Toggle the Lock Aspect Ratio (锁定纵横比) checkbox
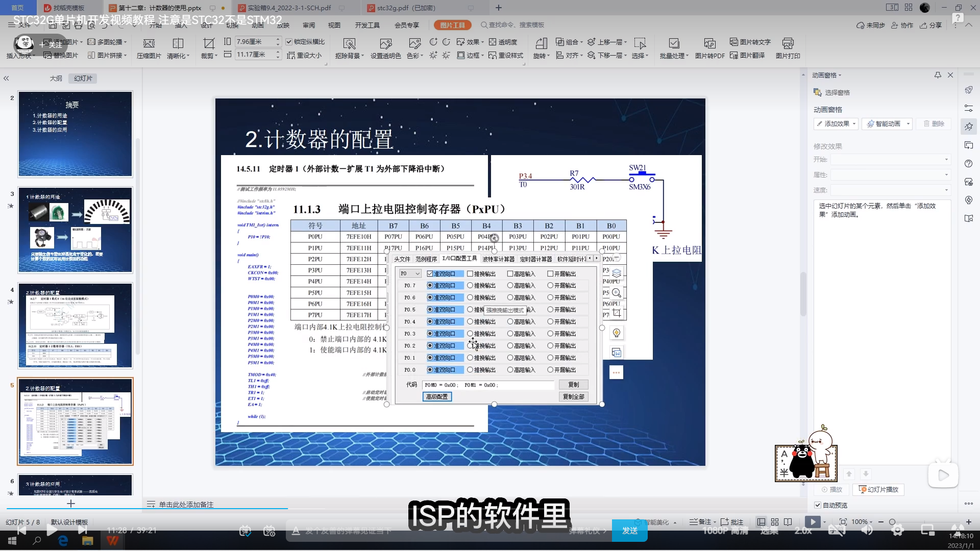 click(289, 42)
